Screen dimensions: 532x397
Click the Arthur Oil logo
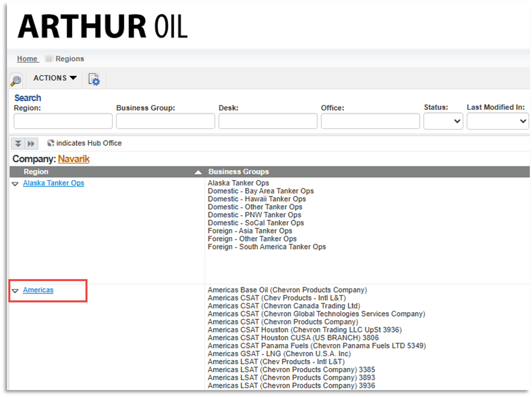coord(102,26)
